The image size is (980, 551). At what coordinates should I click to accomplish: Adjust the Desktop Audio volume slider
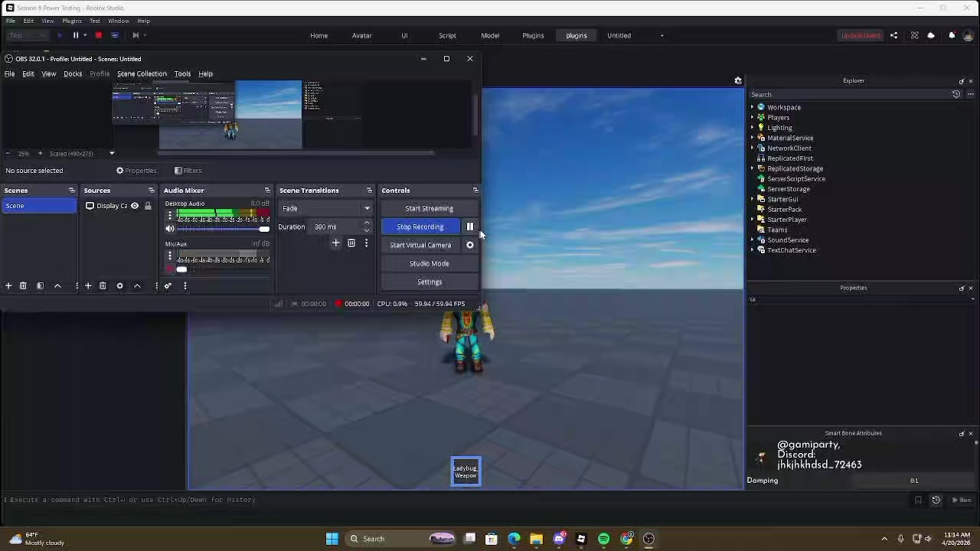[x=224, y=229]
